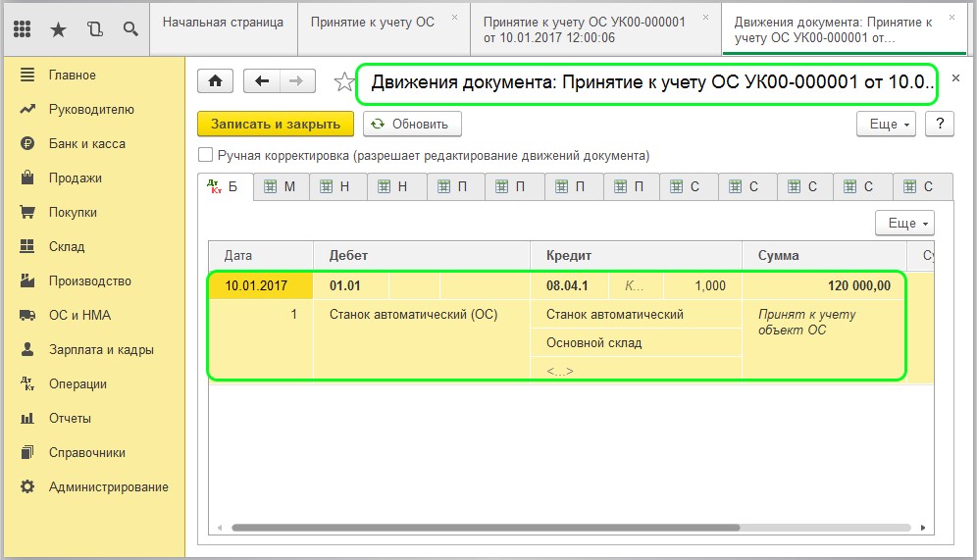977x560 pixels.
Task: Open Продажи section in sidebar
Action: 75,178
